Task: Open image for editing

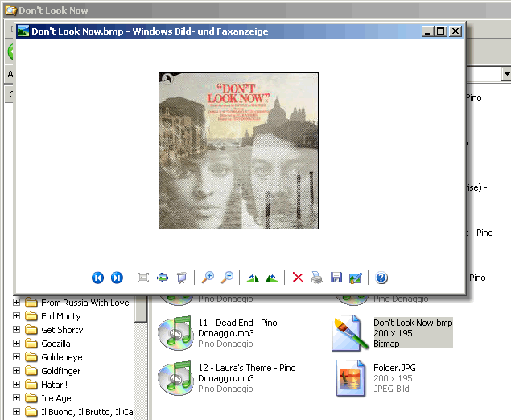Action: (x=355, y=278)
